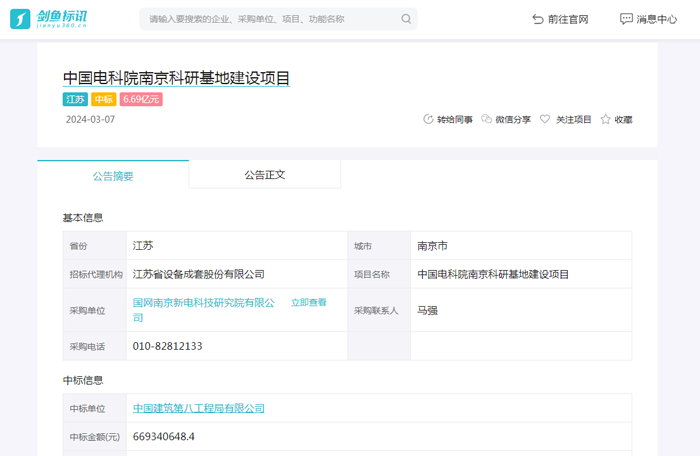This screenshot has height=456, width=700.
Task: Switch to the 公告正文 tab
Action: 265,175
